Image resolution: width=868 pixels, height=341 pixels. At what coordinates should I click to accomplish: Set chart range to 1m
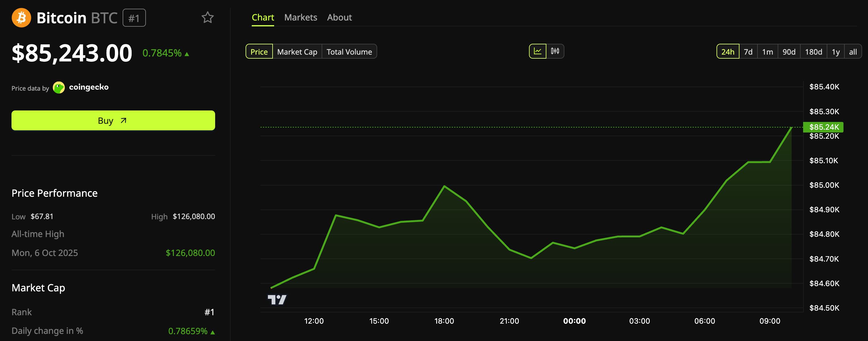click(x=768, y=52)
